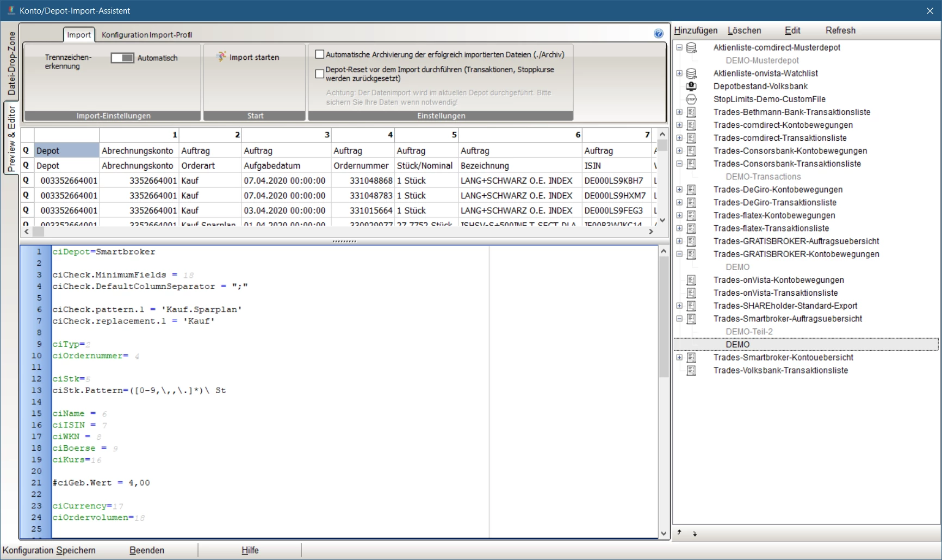Image resolution: width=942 pixels, height=560 pixels.
Task: Expand the Trades-Bethmann-Bank-Transaktionsliste node
Action: click(x=679, y=113)
